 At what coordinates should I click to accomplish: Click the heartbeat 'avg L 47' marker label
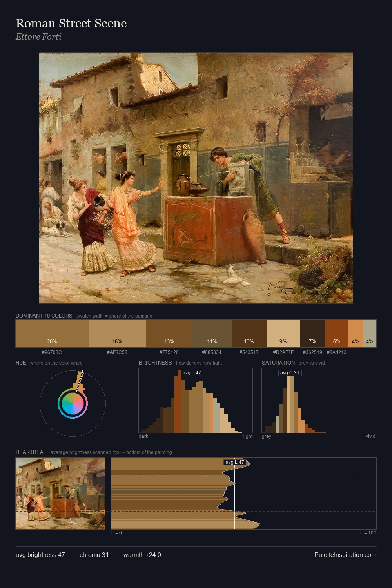click(235, 462)
